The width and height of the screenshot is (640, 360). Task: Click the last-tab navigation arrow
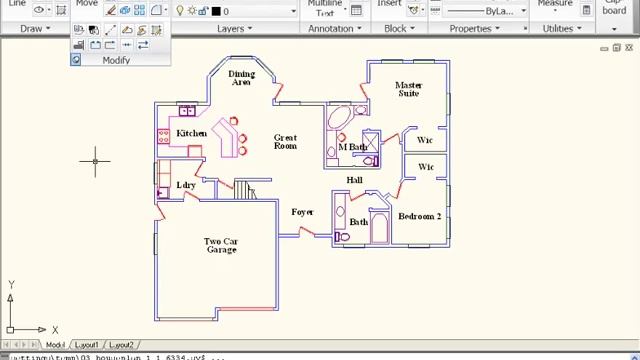click(x=34, y=345)
